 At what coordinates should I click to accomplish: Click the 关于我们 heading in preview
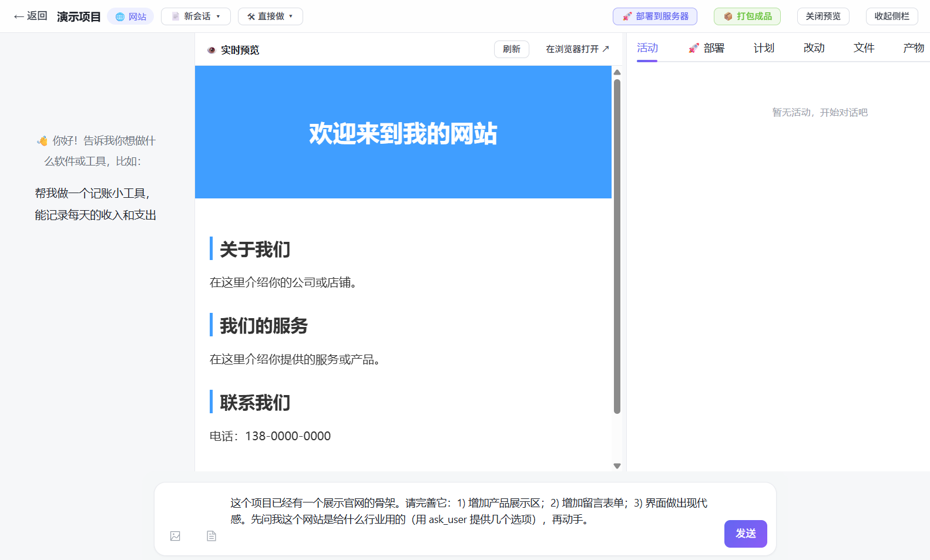(255, 249)
